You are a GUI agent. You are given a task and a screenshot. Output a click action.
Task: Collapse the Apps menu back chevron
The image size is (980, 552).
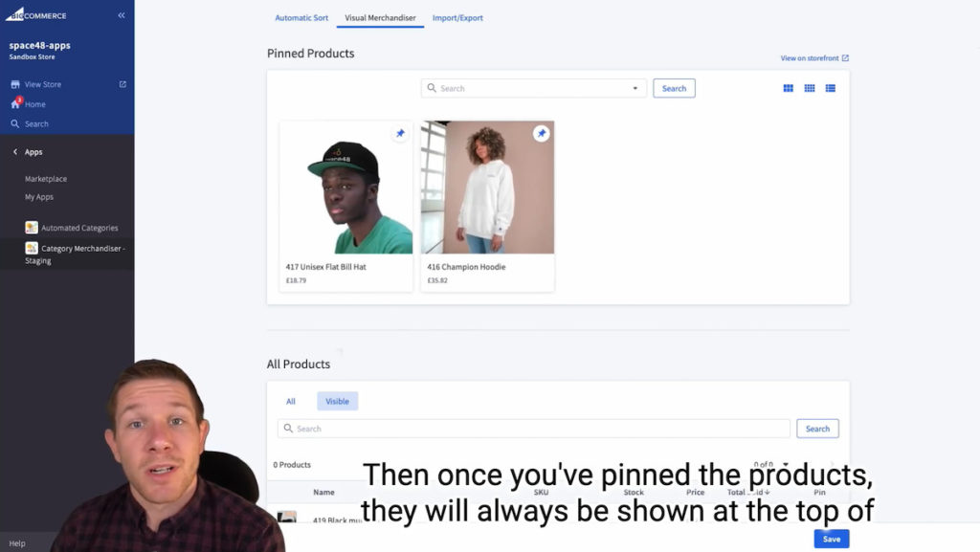pyautogui.click(x=15, y=152)
